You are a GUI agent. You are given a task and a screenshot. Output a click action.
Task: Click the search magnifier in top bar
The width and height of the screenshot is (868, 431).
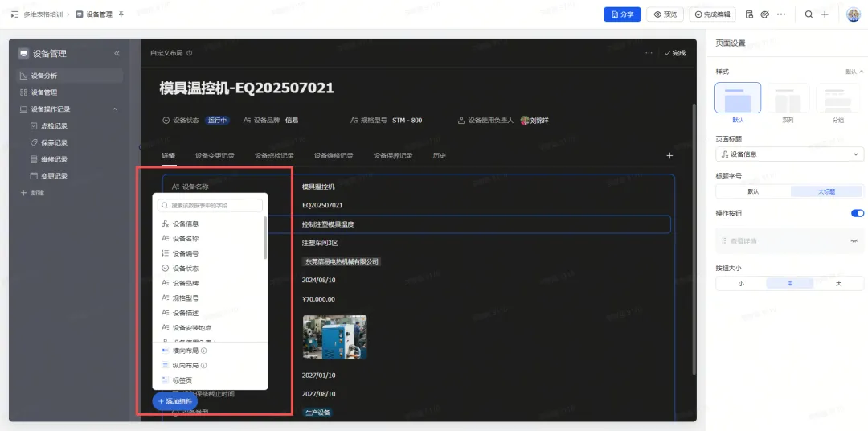[809, 14]
